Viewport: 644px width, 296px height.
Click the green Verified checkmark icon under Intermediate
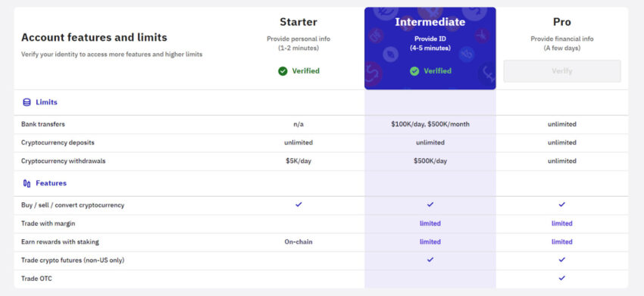[414, 71]
